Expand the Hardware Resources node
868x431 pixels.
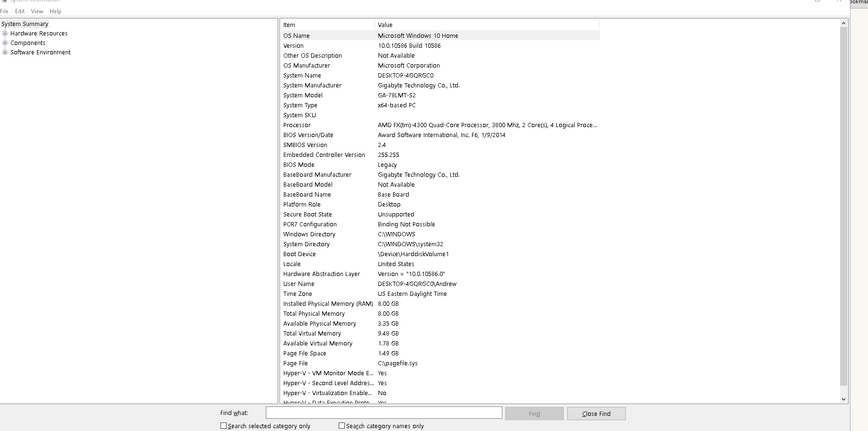click(x=5, y=34)
